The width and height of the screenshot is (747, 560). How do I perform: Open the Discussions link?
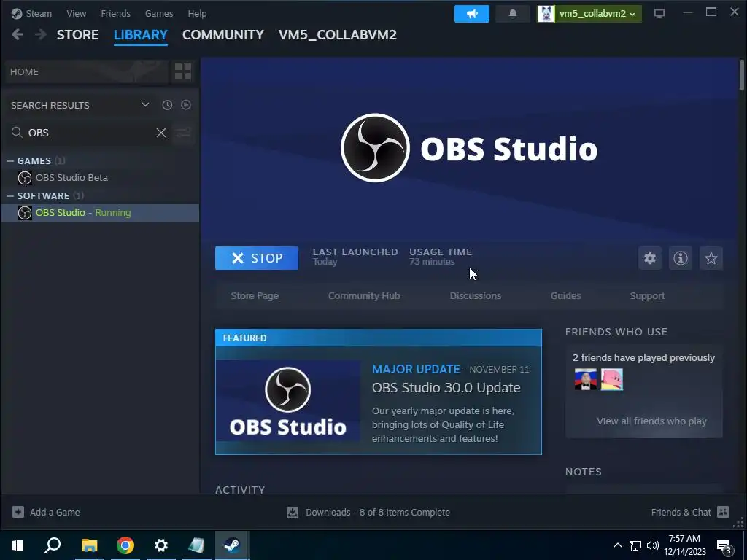tap(476, 296)
